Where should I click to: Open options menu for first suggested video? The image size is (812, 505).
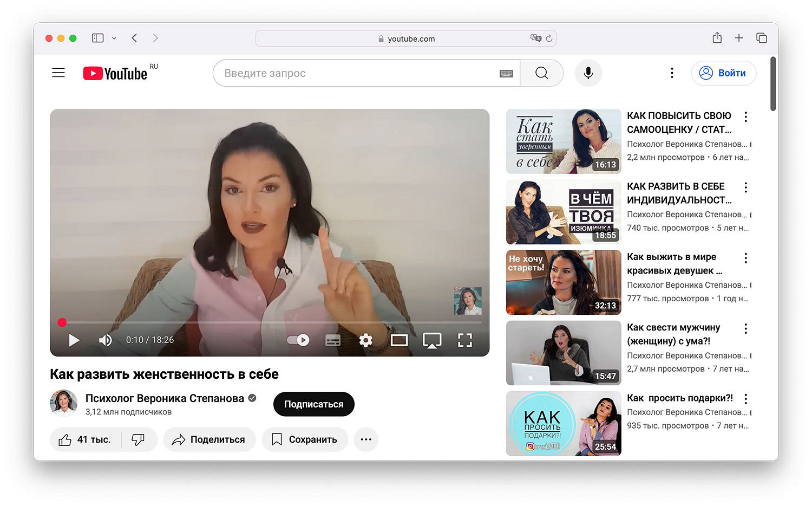click(x=745, y=116)
